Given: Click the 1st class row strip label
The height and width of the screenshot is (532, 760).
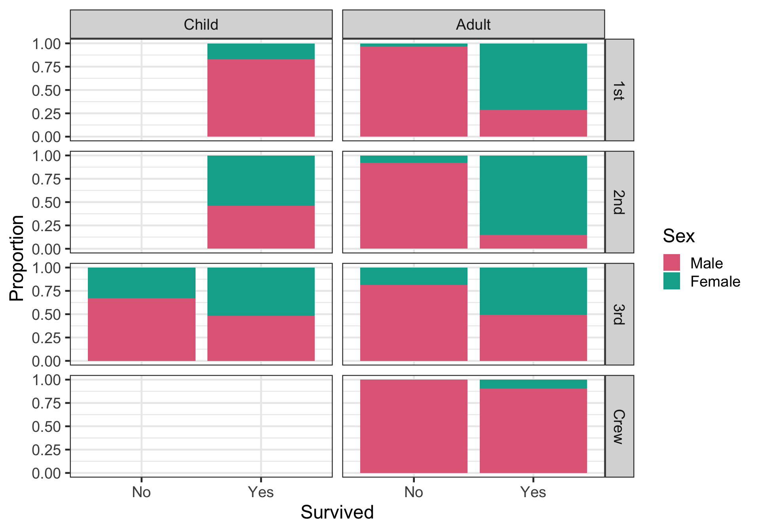Looking at the screenshot, I should pyautogui.click(x=619, y=90).
